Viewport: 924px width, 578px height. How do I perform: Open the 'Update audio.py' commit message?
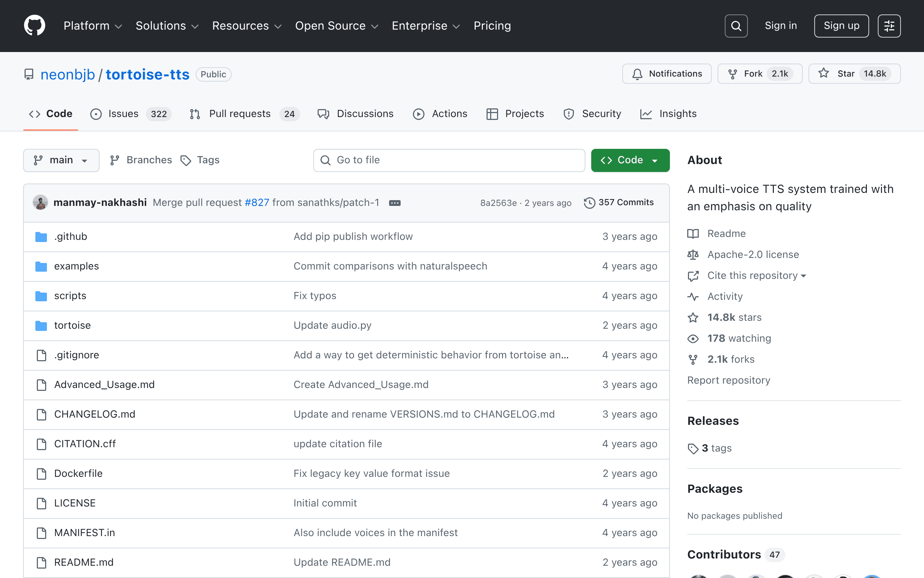(332, 326)
